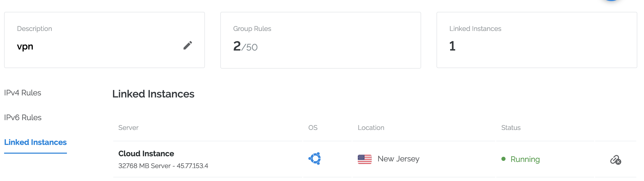This screenshot has height=181, width=644.
Task: Edit the vpn description with the pencil icon
Action: click(x=188, y=45)
